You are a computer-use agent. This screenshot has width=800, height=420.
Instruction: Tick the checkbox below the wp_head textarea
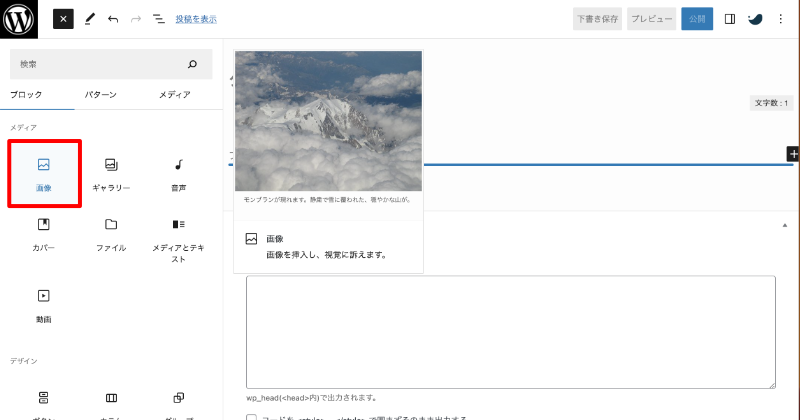pos(252,417)
